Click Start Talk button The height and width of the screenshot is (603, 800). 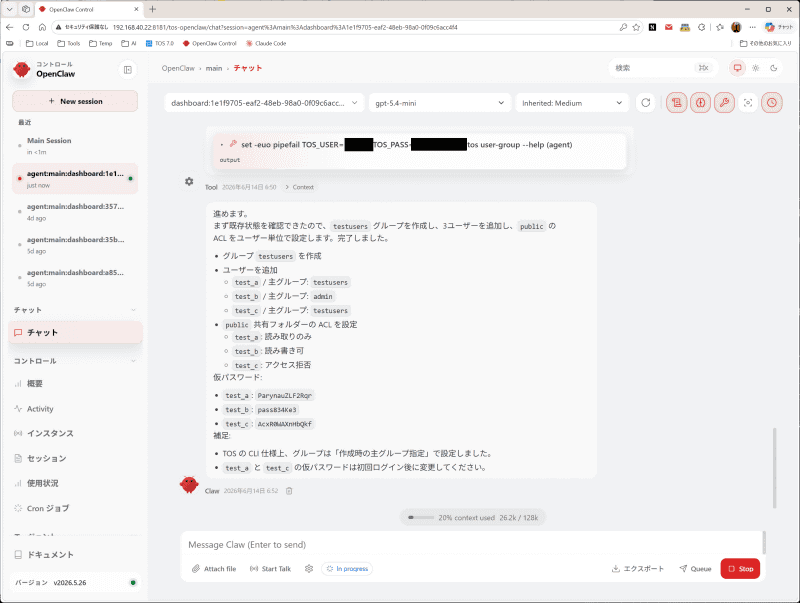[x=270, y=569]
